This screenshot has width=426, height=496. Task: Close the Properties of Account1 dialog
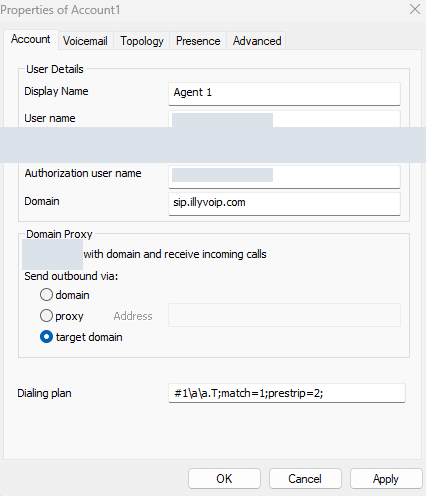point(415,9)
